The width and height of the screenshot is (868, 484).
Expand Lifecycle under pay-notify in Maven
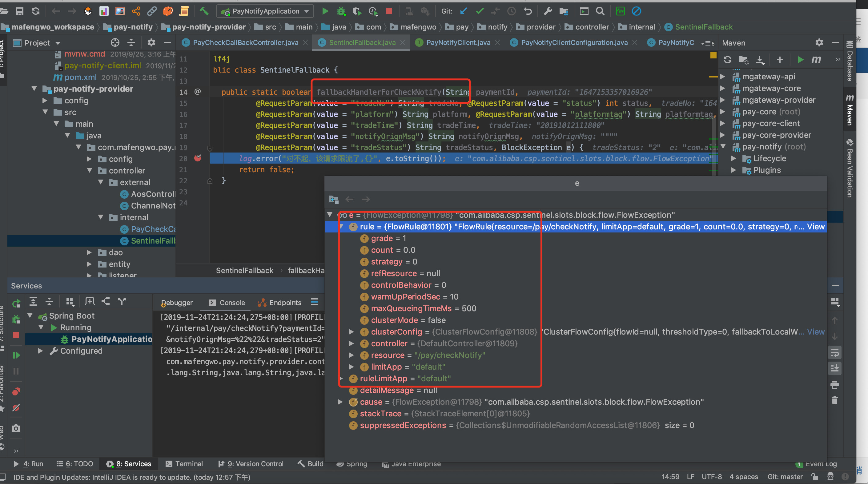tap(733, 158)
